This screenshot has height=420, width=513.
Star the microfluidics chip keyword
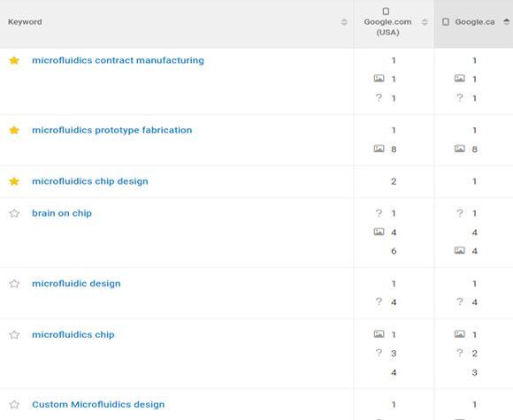click(x=14, y=335)
